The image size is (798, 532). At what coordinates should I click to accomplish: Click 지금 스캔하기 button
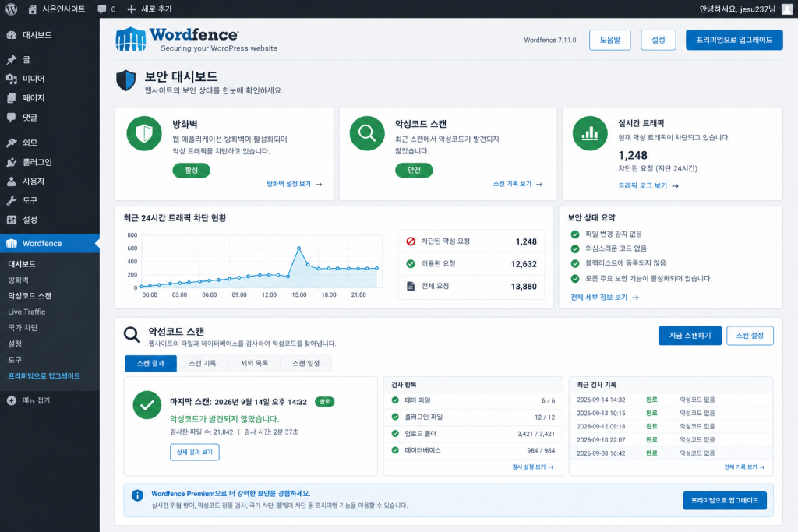click(690, 336)
